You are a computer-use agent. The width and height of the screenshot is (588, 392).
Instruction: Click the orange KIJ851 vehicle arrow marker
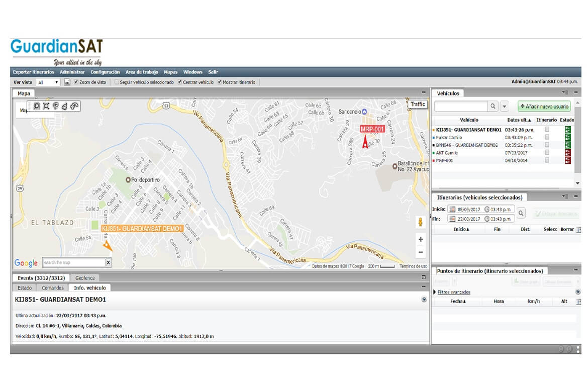pos(107,245)
